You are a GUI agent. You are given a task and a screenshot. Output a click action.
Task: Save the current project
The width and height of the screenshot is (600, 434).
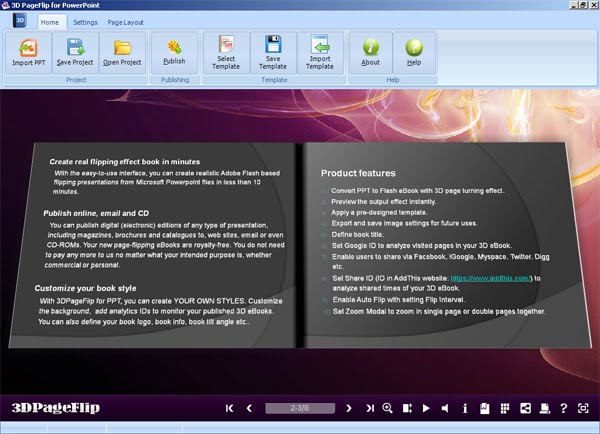click(75, 53)
